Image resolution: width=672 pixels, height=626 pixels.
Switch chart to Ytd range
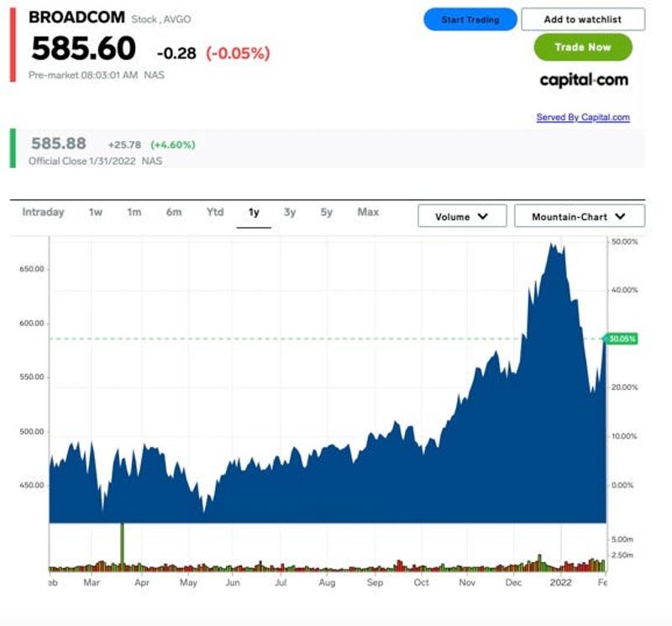(215, 213)
